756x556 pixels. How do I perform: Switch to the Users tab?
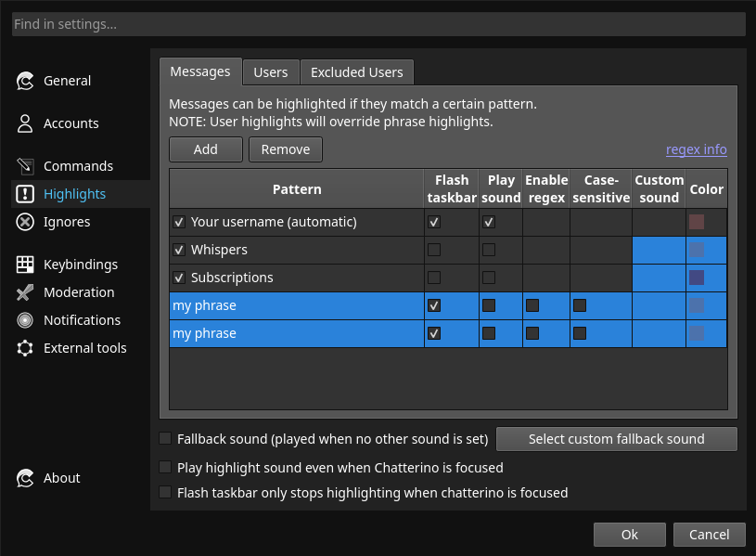click(x=271, y=72)
